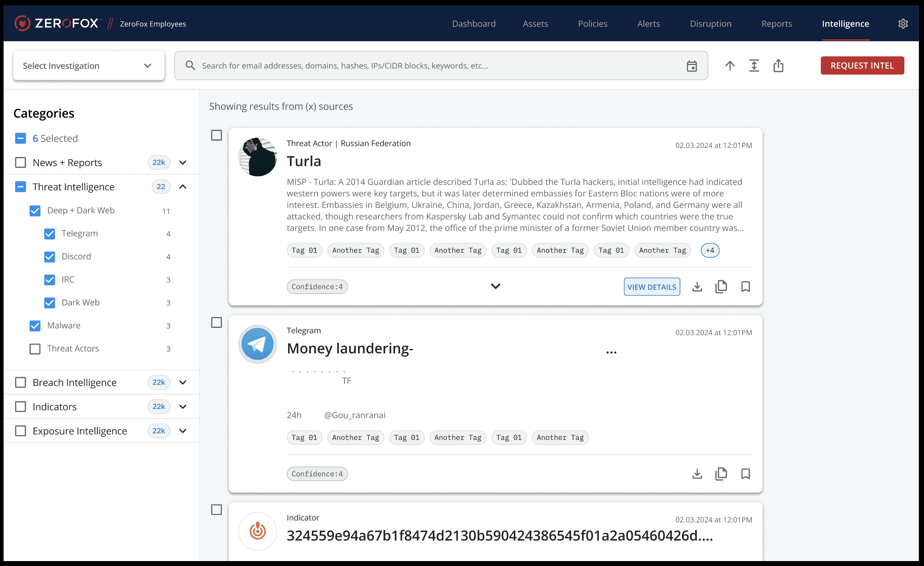This screenshot has width=924, height=566.
Task: Bookmark the Money laundering Telegram result
Action: coord(745,474)
